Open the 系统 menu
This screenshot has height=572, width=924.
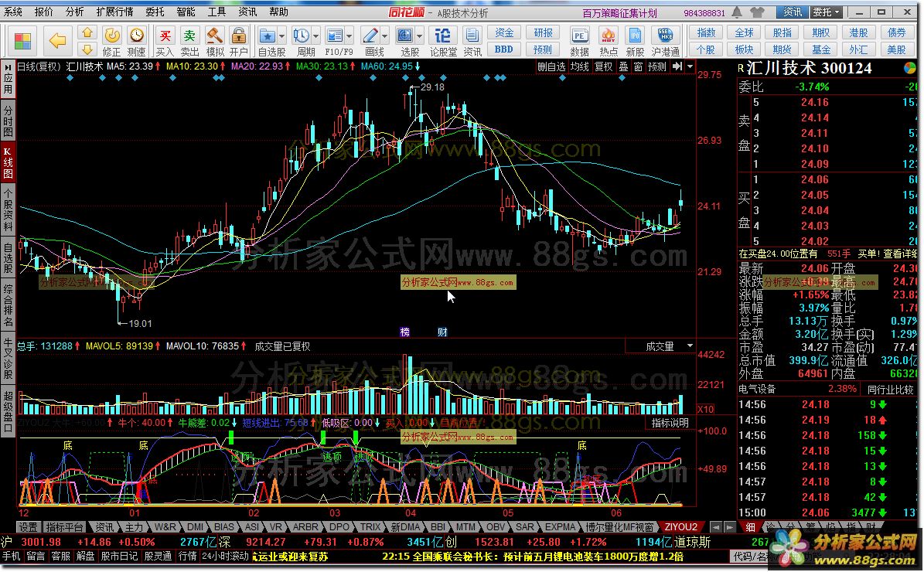[13, 12]
